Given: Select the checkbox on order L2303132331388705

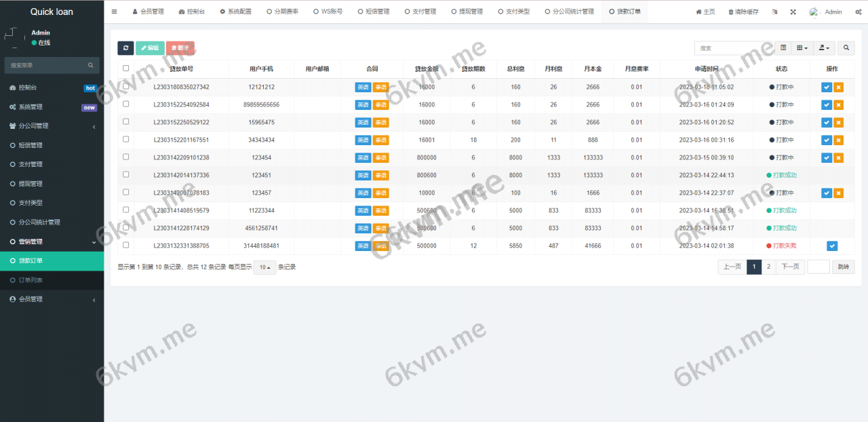Looking at the screenshot, I should point(125,246).
